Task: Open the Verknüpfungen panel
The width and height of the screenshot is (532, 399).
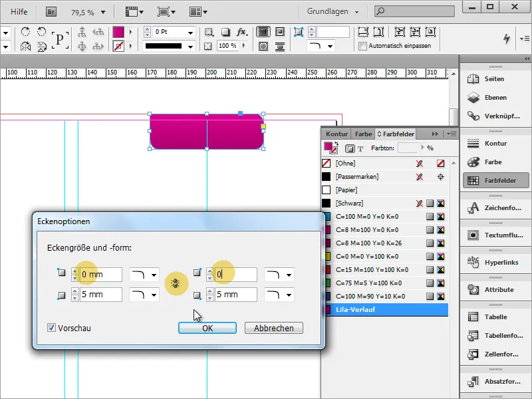Action: 495,116
